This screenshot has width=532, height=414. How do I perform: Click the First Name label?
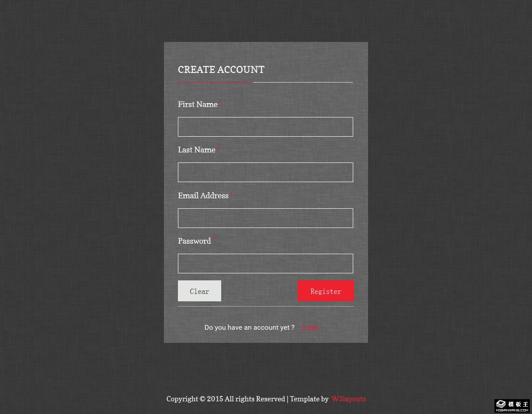pyautogui.click(x=198, y=104)
